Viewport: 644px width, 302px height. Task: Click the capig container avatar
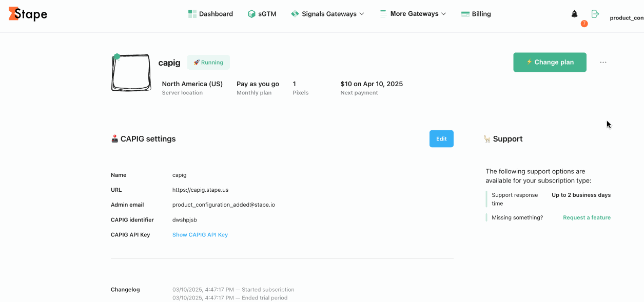pyautogui.click(x=131, y=73)
